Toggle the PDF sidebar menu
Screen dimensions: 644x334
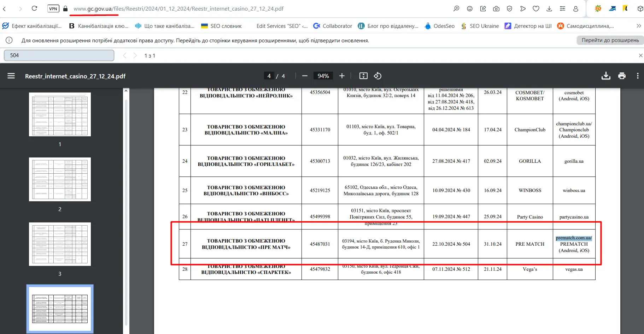(11, 76)
